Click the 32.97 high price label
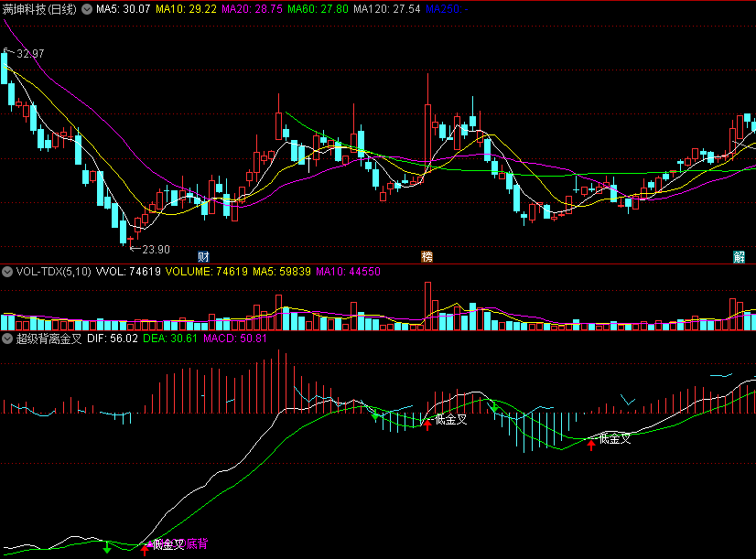 [x=30, y=54]
